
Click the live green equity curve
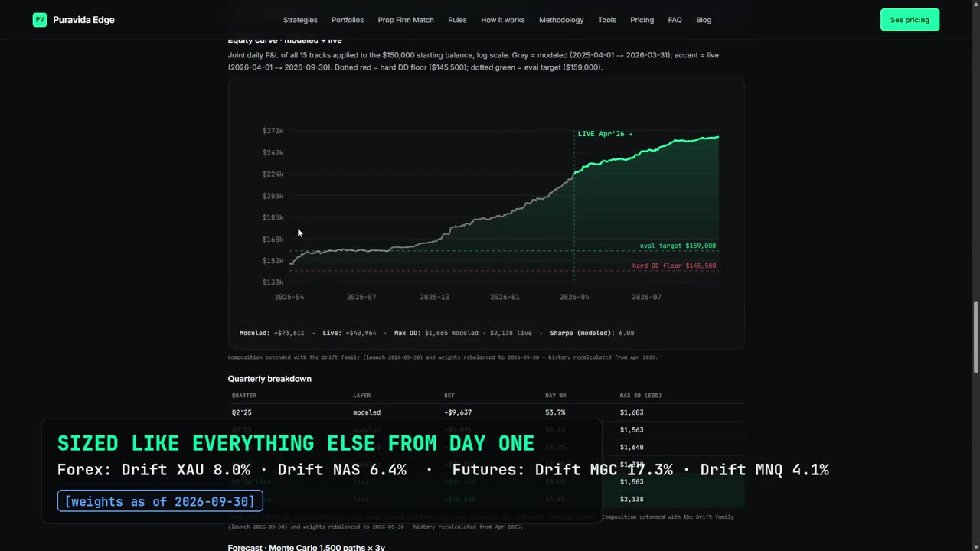647,152
